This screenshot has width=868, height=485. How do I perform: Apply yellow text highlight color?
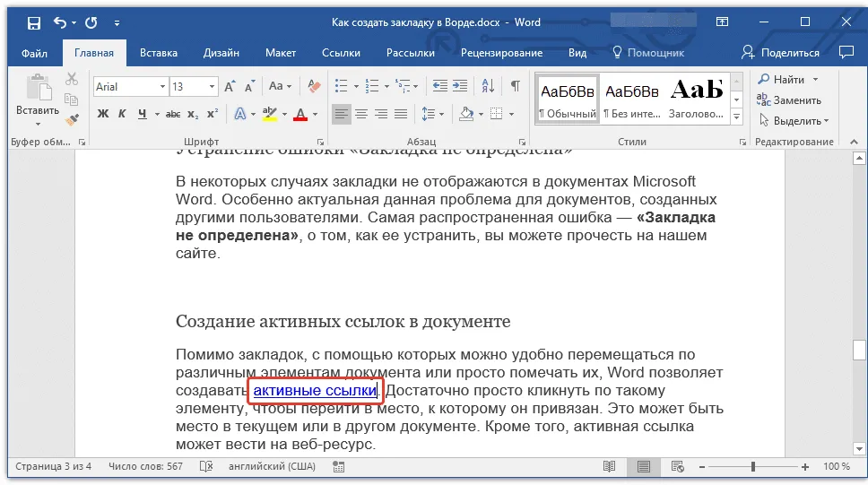pos(270,114)
